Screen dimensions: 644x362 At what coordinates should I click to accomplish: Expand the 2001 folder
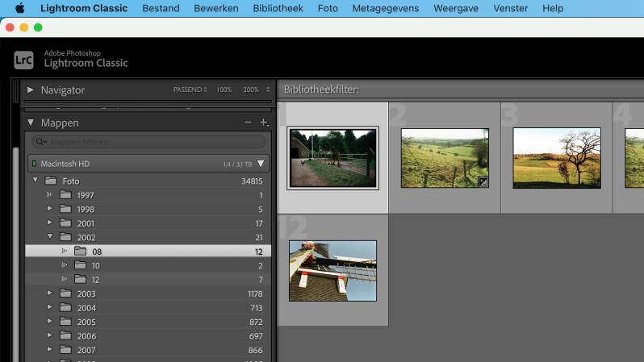tap(50, 223)
